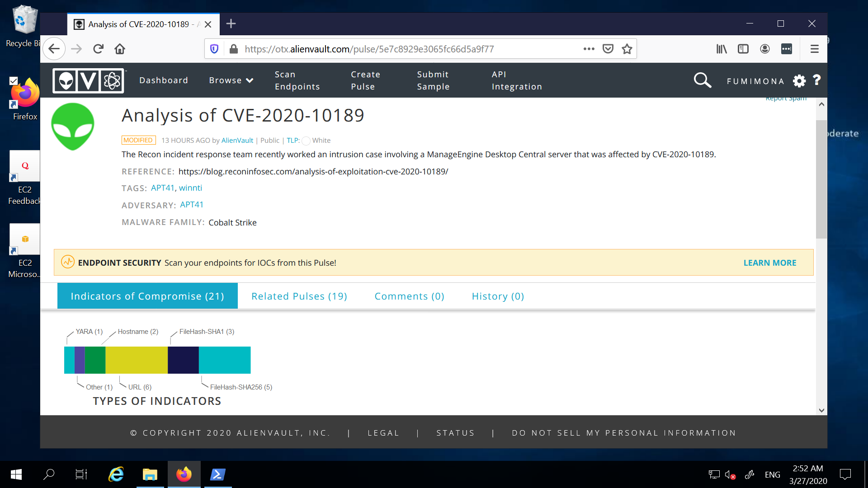Click the endpoint security pulse icon

coord(68,262)
